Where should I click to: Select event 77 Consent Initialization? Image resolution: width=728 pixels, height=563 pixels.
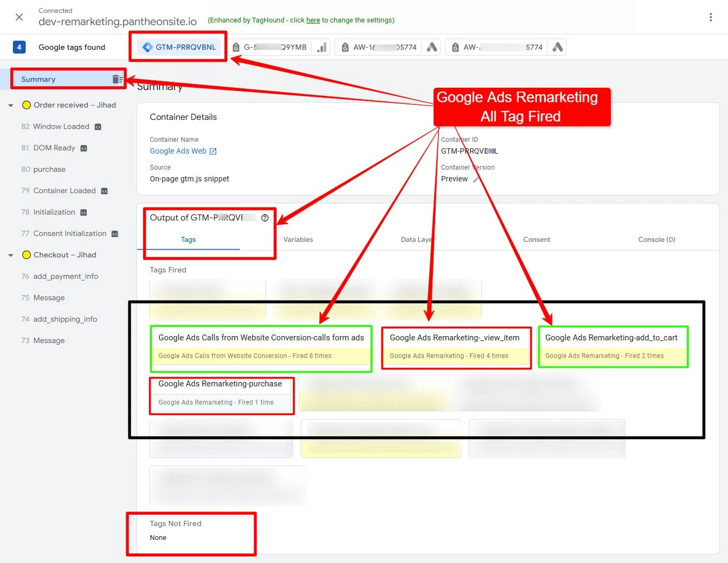[x=64, y=233]
